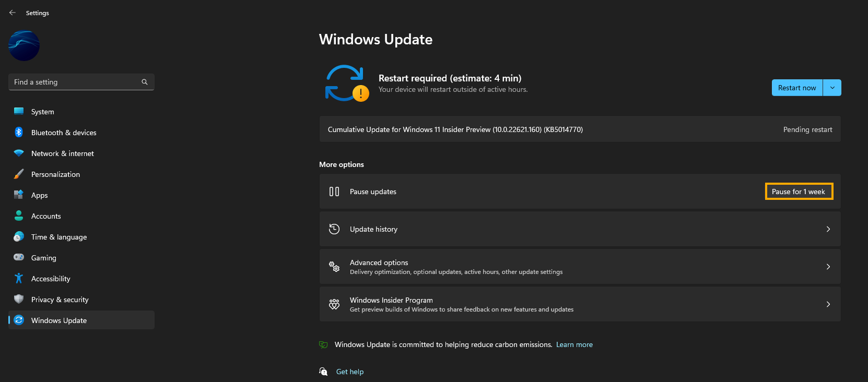The image size is (868, 382).
Task: Open the user profile avatar
Action: click(x=24, y=45)
